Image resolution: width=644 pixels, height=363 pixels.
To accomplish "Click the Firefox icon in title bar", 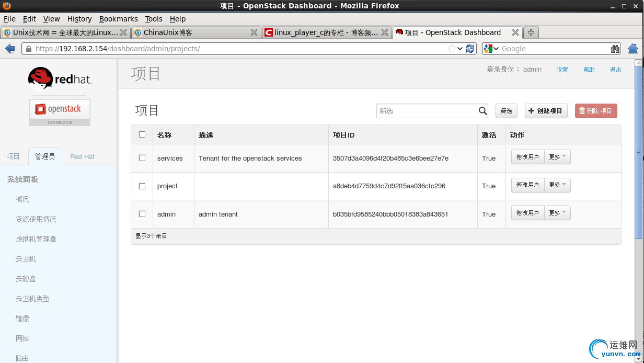I will point(6,6).
